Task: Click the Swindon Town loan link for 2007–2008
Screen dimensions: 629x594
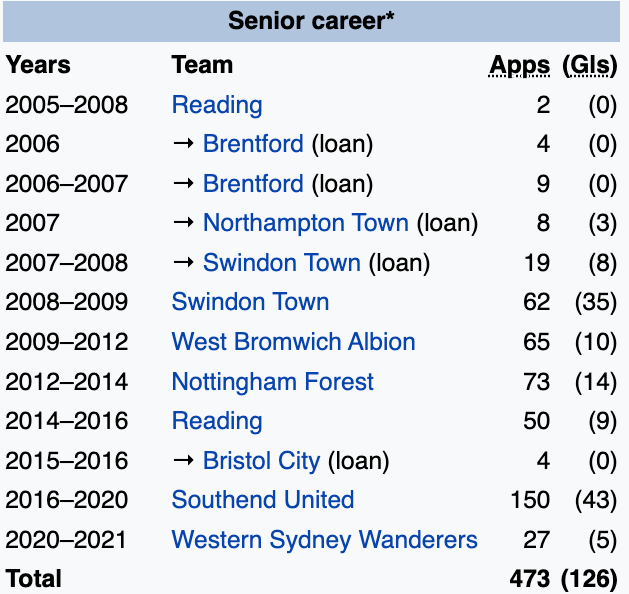Action: tap(281, 263)
